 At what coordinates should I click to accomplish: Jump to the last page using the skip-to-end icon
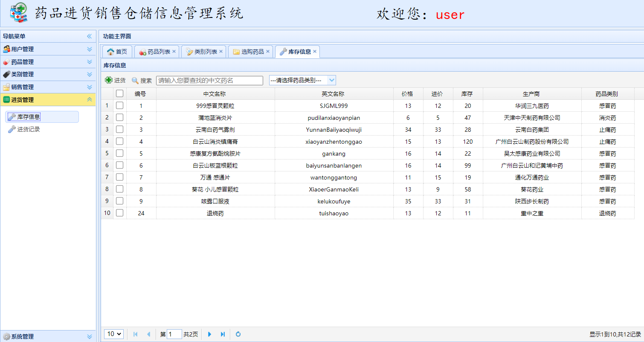click(x=223, y=334)
